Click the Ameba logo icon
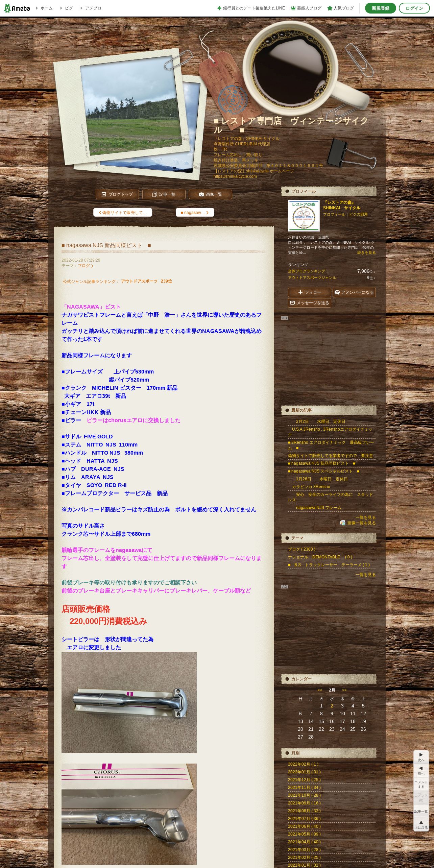434x868 pixels. tap(17, 8)
